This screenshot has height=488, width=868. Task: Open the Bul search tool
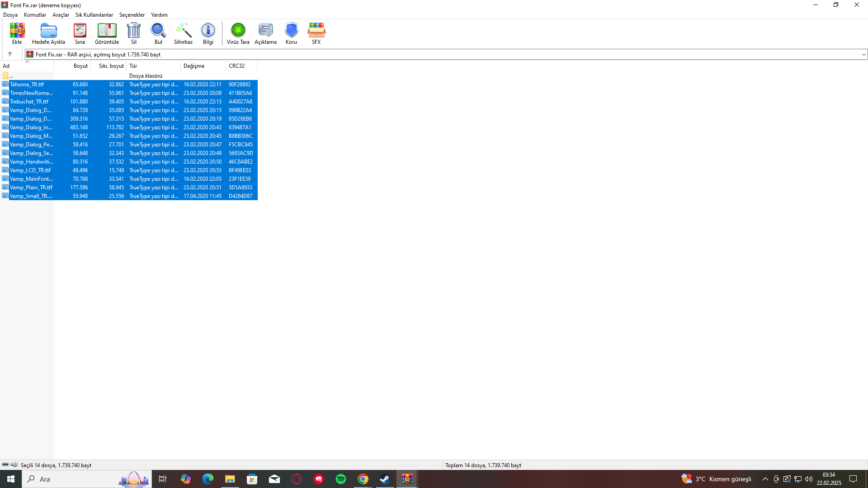pos(158,33)
